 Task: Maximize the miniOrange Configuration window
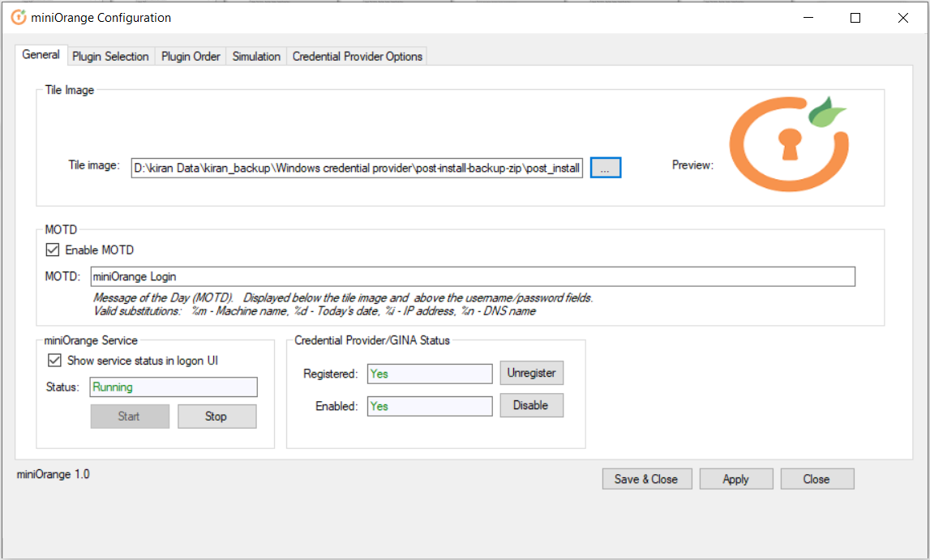(855, 18)
